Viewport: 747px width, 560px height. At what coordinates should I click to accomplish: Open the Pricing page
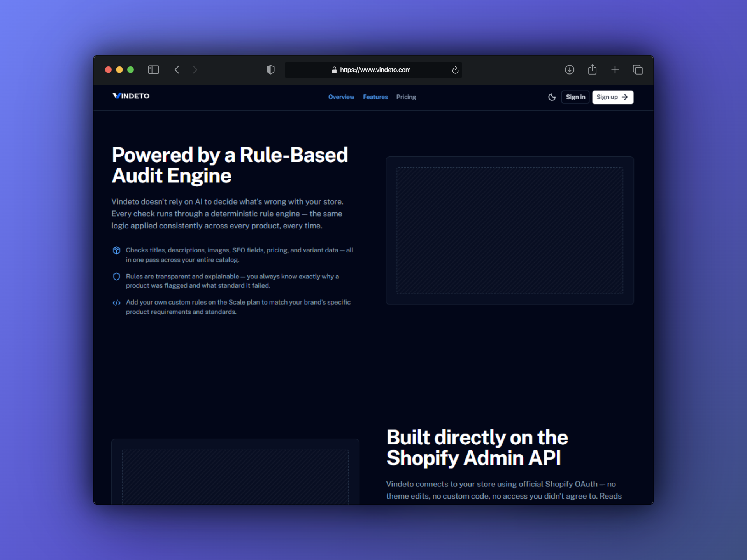(406, 97)
